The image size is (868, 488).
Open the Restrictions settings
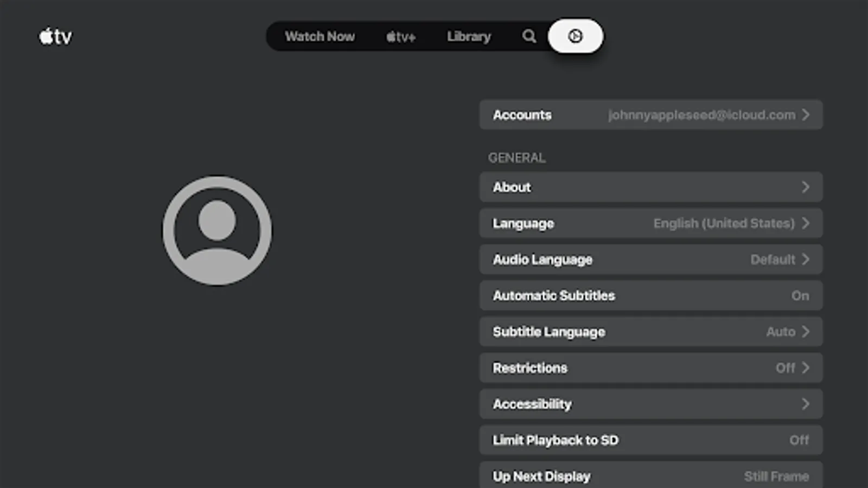click(651, 368)
